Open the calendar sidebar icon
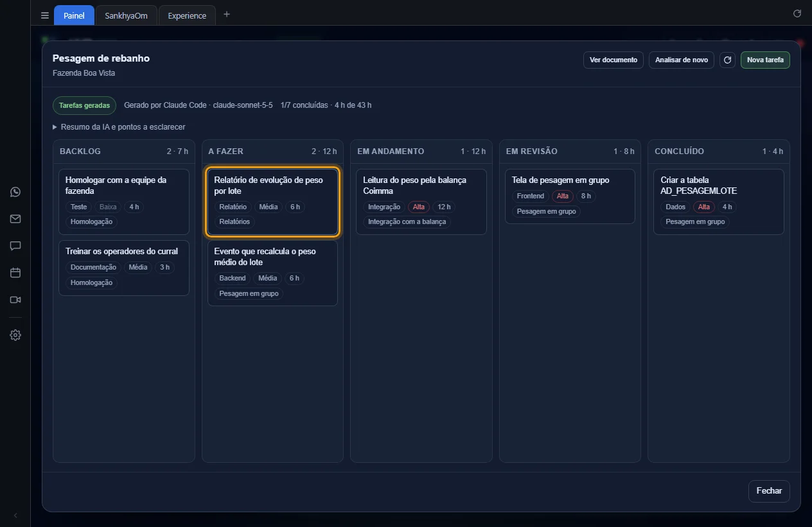Viewport: 812px width, 527px height. click(x=15, y=273)
